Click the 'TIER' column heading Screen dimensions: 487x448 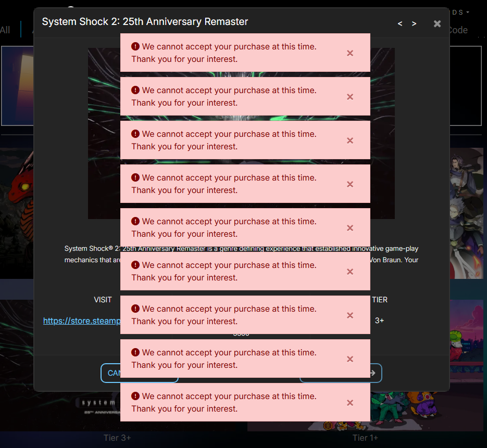(380, 300)
